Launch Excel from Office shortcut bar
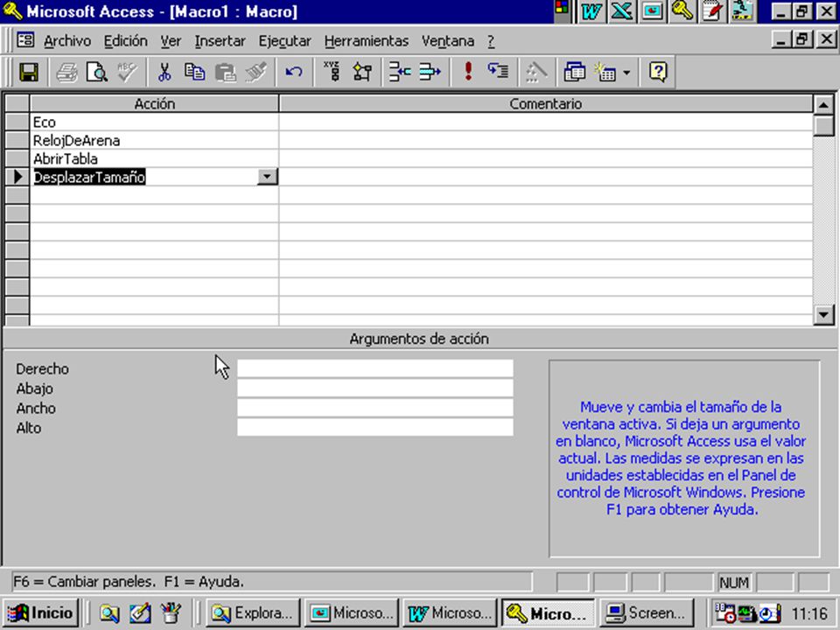840x630 pixels. 621,11
